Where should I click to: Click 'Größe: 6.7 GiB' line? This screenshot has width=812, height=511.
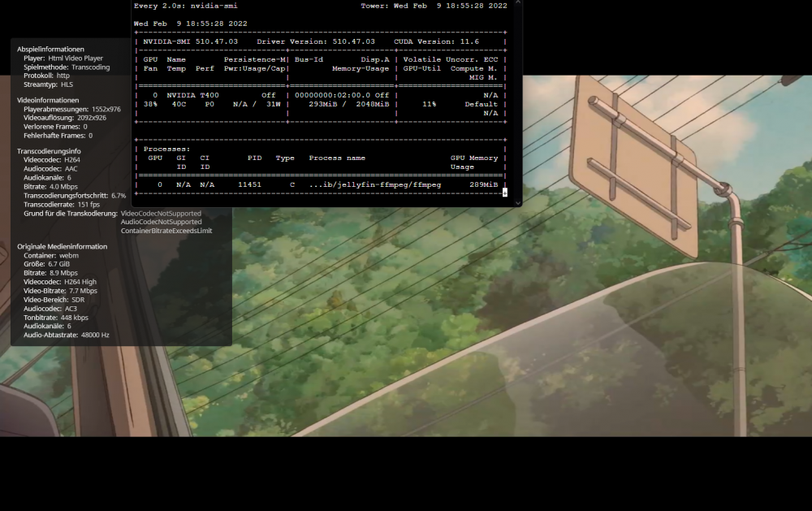click(46, 264)
